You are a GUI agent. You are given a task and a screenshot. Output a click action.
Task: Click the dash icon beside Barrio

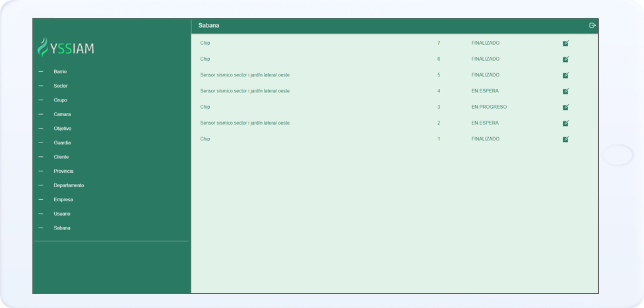pyautogui.click(x=41, y=72)
